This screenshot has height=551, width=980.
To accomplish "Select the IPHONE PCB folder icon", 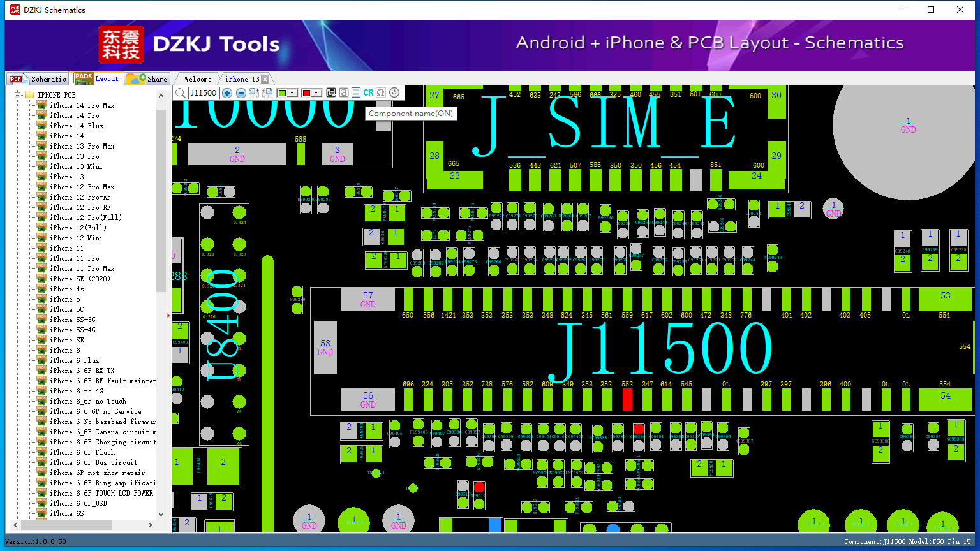I will tap(29, 95).
